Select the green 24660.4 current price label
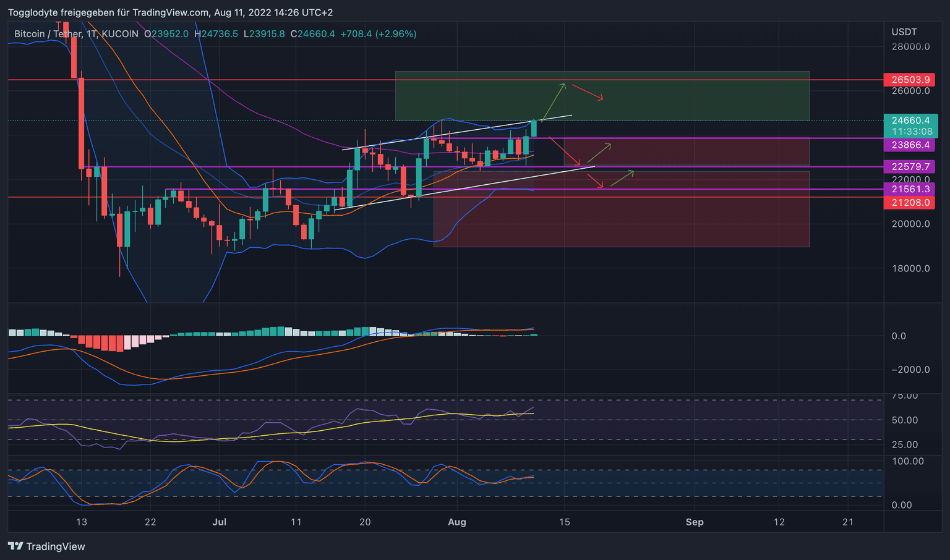The width and height of the screenshot is (950, 560). [x=910, y=121]
